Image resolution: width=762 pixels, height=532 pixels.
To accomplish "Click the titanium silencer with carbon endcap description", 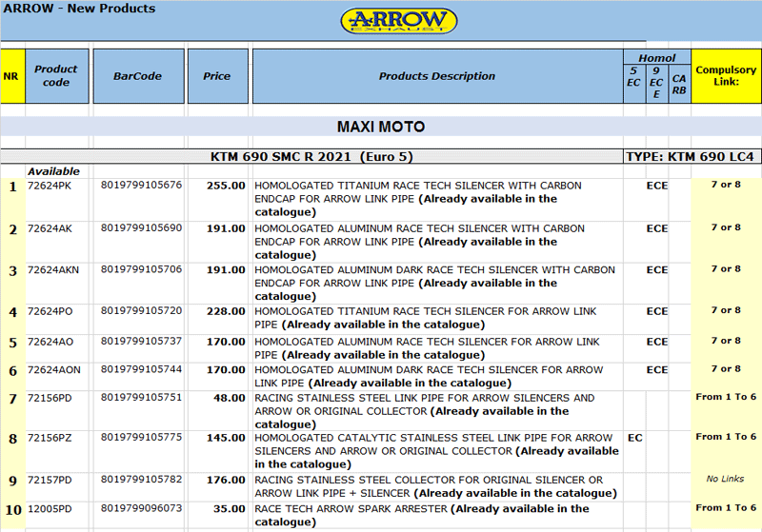I will pyautogui.click(x=418, y=199).
